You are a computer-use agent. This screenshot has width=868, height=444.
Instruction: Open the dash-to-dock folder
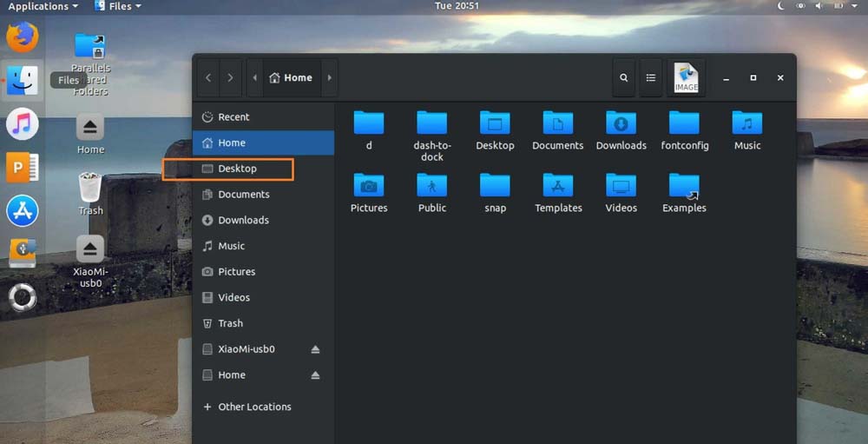click(x=431, y=123)
